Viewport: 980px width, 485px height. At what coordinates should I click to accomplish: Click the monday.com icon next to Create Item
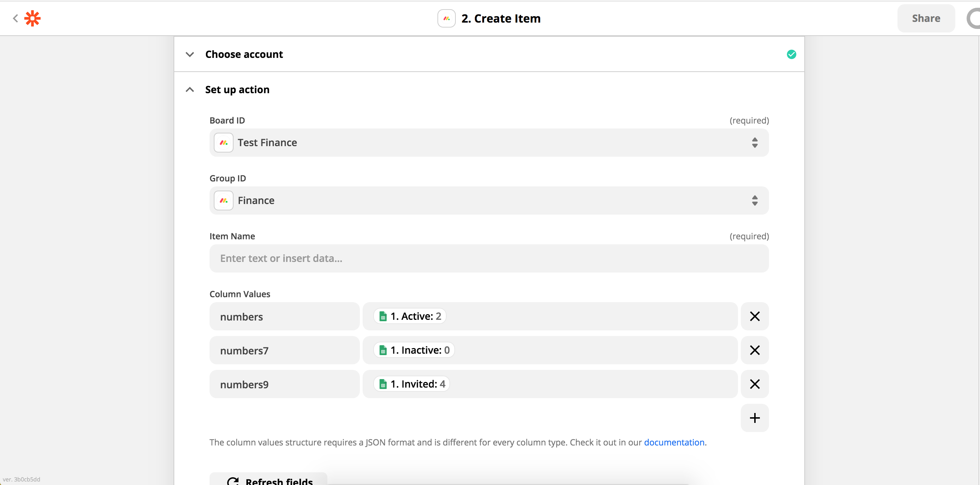[x=446, y=18]
